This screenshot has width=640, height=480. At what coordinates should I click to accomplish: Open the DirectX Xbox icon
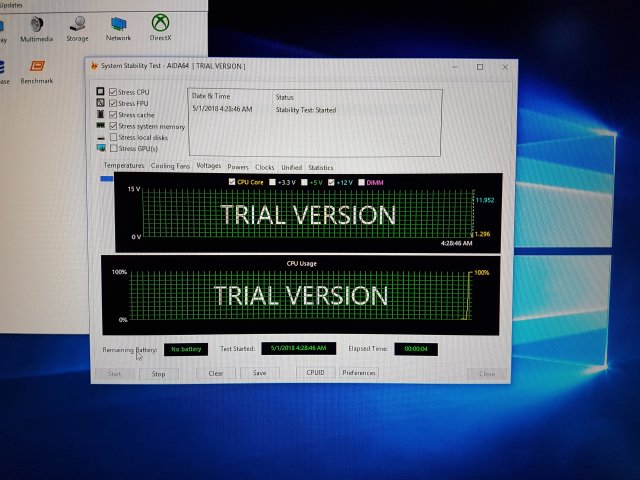pos(160,24)
